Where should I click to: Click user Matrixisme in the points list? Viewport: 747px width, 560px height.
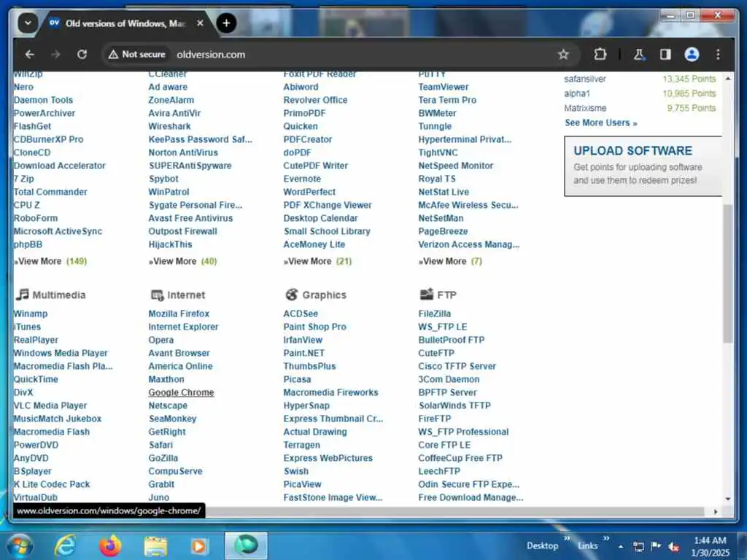(585, 108)
